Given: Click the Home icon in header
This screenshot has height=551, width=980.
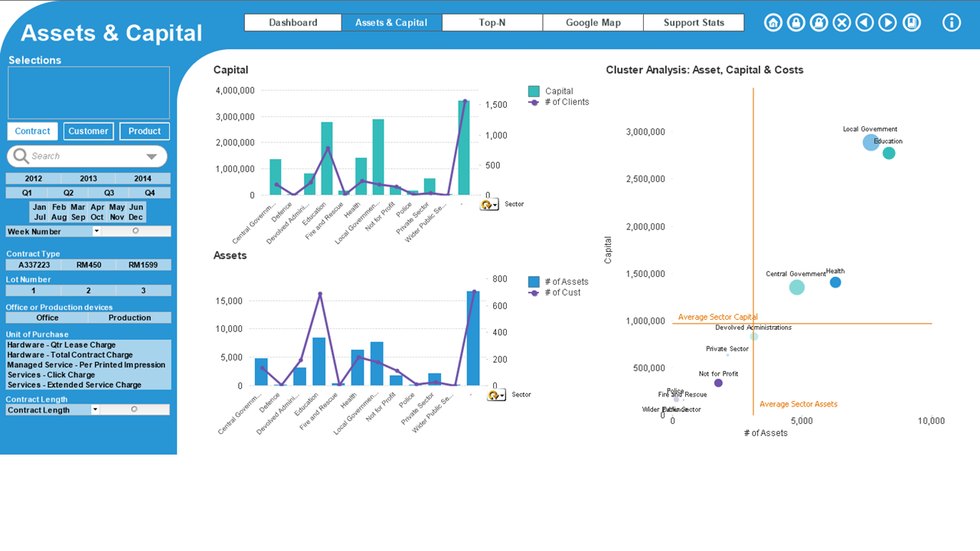Looking at the screenshot, I should pos(773,23).
